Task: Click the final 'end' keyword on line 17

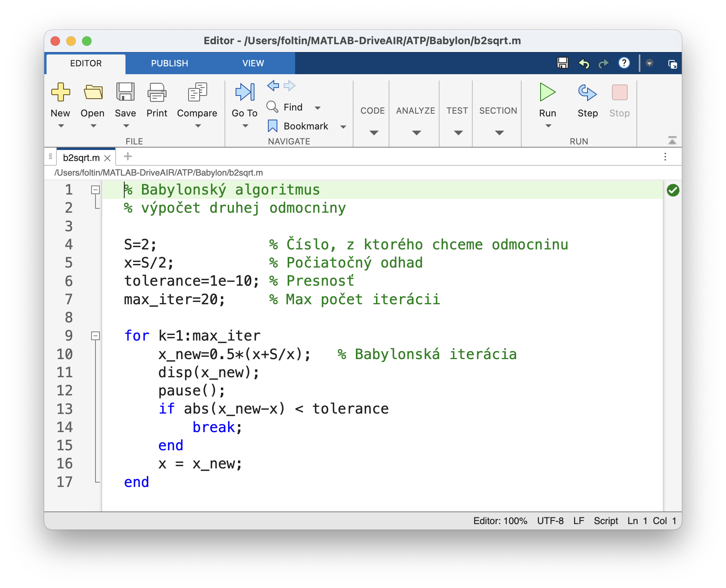Action: (137, 482)
